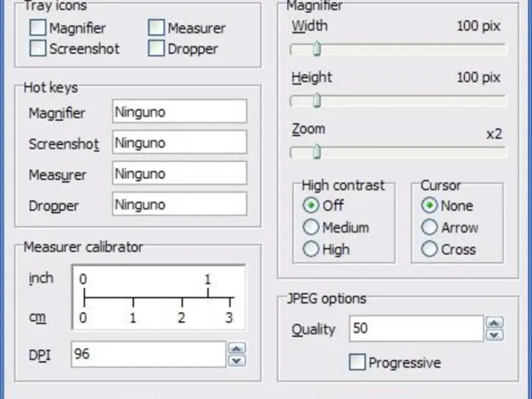Enable the Magnifier tray icon checkbox
This screenshot has width=532, height=399.
pyautogui.click(x=39, y=28)
